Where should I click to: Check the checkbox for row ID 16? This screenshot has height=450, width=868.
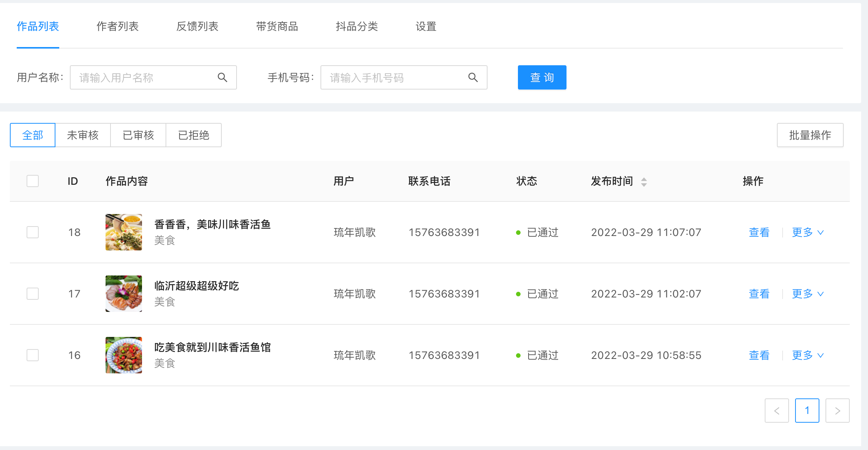pyautogui.click(x=33, y=355)
